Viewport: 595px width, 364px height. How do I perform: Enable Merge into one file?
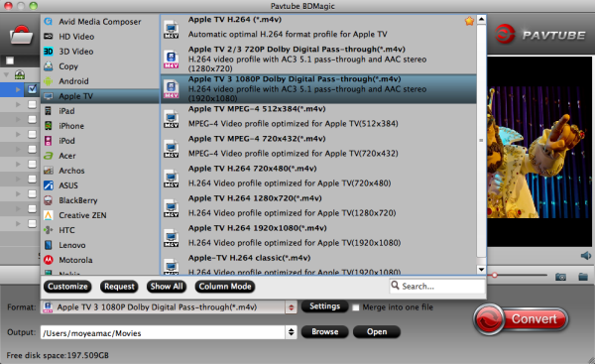coord(356,307)
